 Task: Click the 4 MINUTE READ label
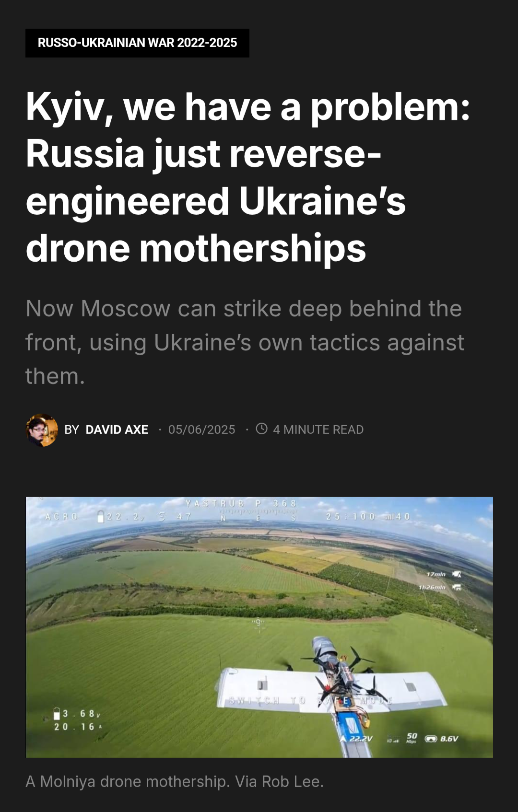(318, 429)
